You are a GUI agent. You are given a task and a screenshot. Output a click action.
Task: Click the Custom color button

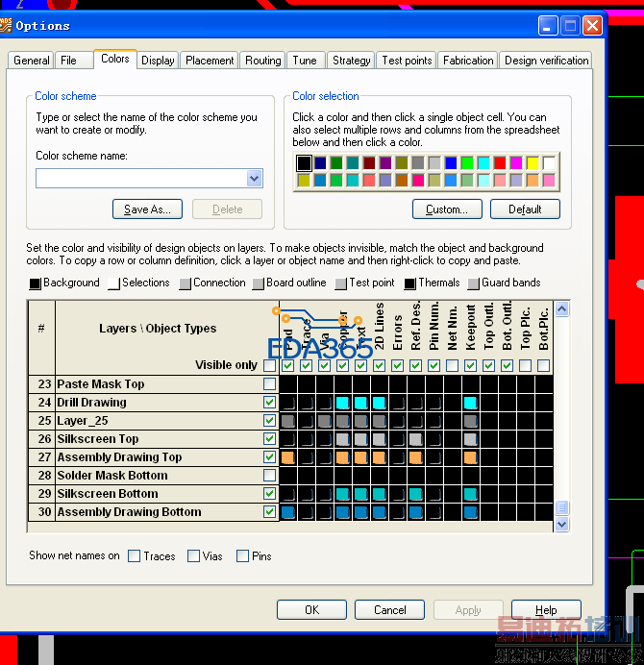447,209
